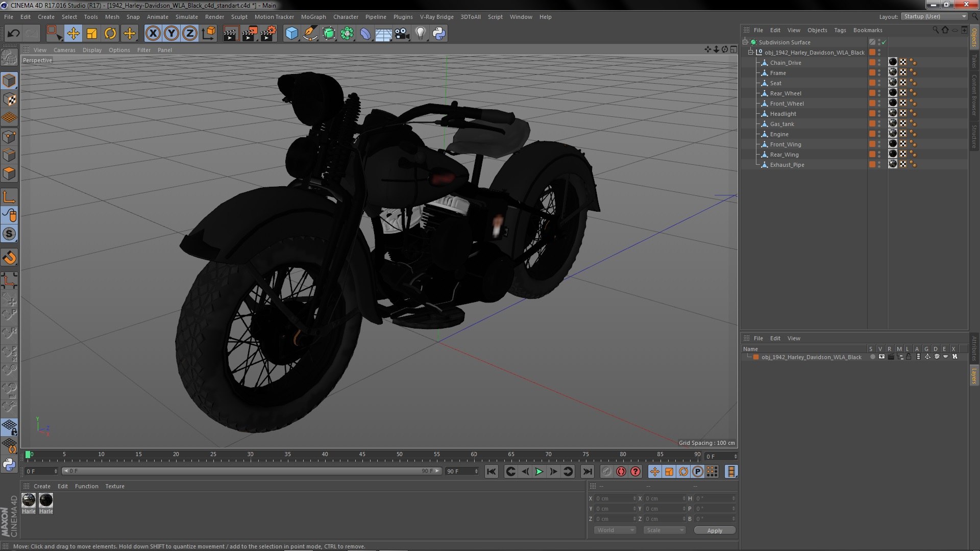The image size is (980, 551).
Task: Click Render to Picture Viewer icon
Action: pyautogui.click(x=250, y=34)
